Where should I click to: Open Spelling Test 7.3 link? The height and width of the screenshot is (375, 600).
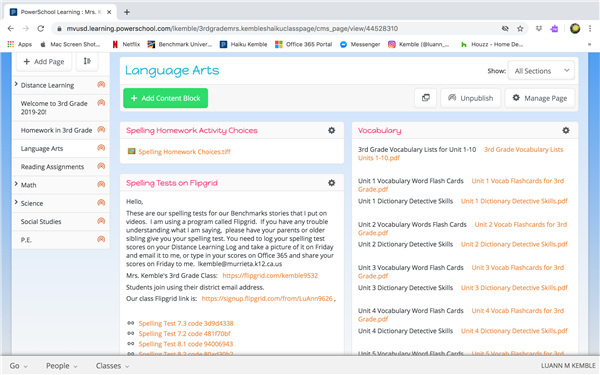(186, 323)
